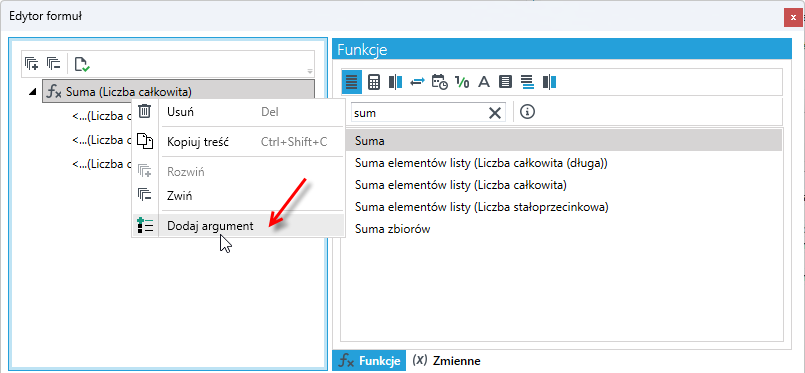Click the add-argument icon in context menu
This screenshot has width=805, height=373.
pyautogui.click(x=145, y=225)
